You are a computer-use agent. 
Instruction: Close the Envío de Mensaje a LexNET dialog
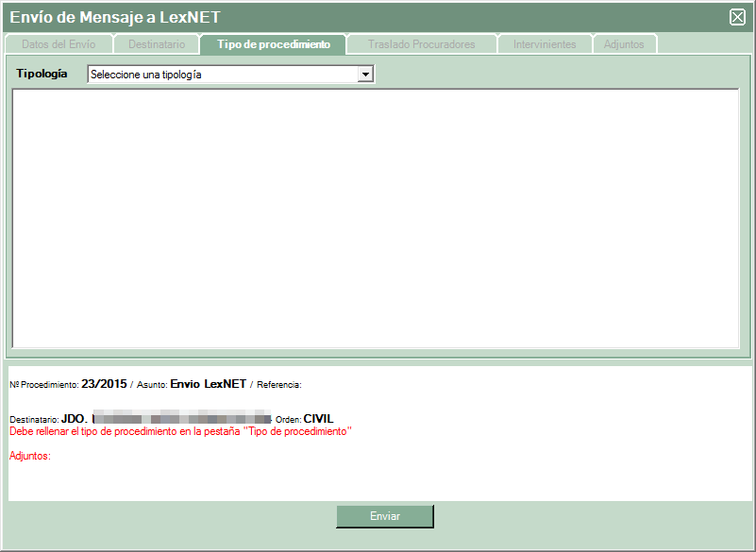pos(738,17)
